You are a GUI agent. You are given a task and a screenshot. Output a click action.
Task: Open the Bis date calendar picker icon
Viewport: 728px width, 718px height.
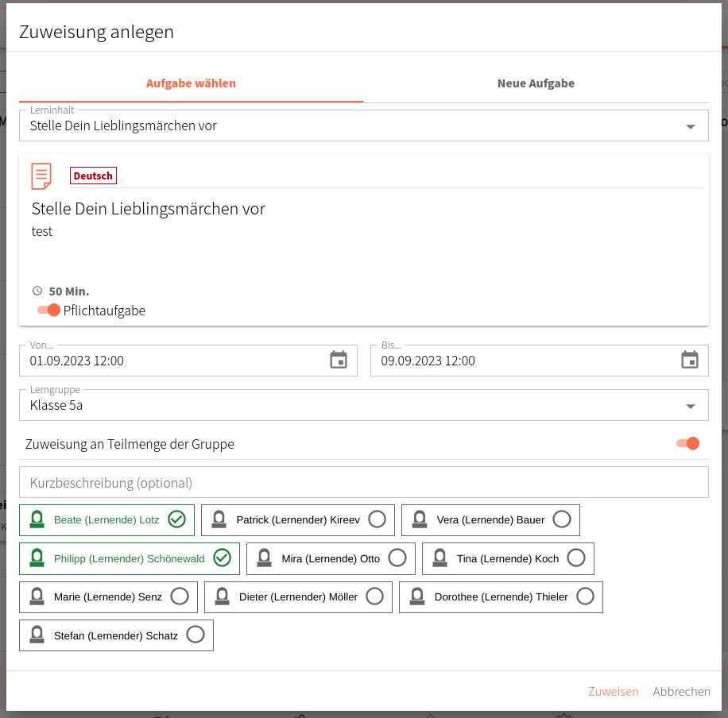pyautogui.click(x=690, y=360)
